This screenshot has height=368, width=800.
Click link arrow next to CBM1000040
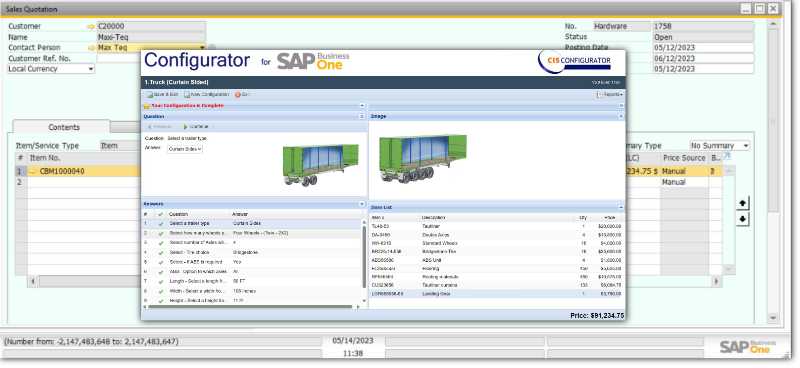(x=33, y=171)
